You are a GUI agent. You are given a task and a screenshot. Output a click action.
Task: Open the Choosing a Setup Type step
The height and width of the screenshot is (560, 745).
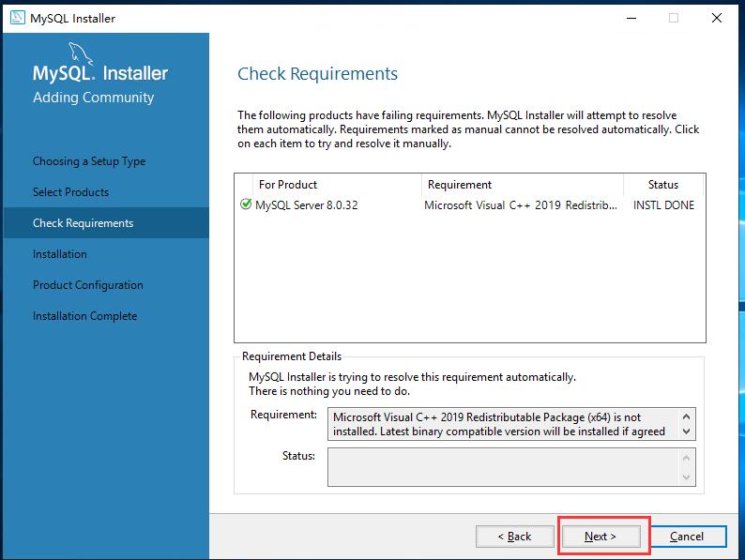pos(89,161)
